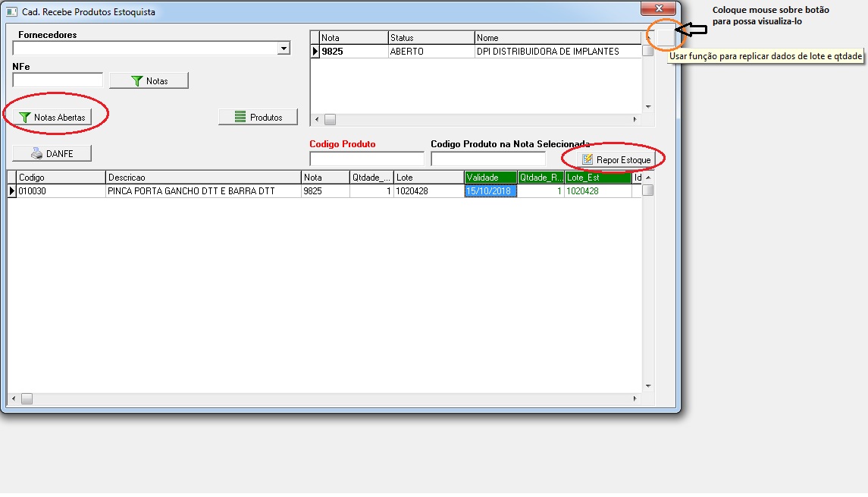The image size is (868, 497).
Task: Click the Notas filter button
Action: [149, 80]
